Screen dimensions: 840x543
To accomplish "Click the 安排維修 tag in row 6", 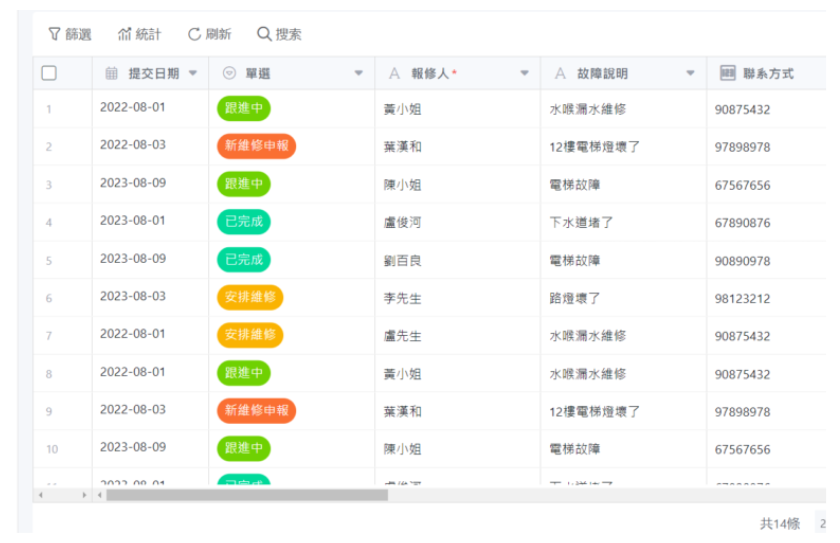I will coord(250,297).
